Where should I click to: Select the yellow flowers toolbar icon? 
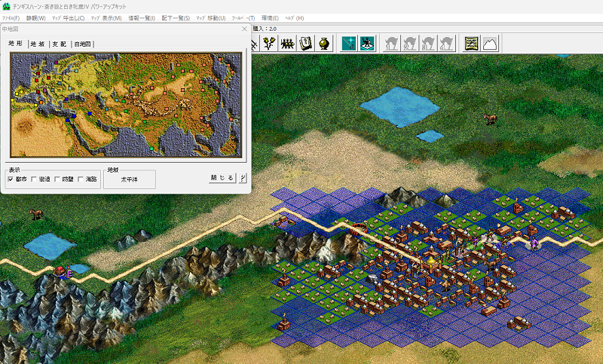269,43
